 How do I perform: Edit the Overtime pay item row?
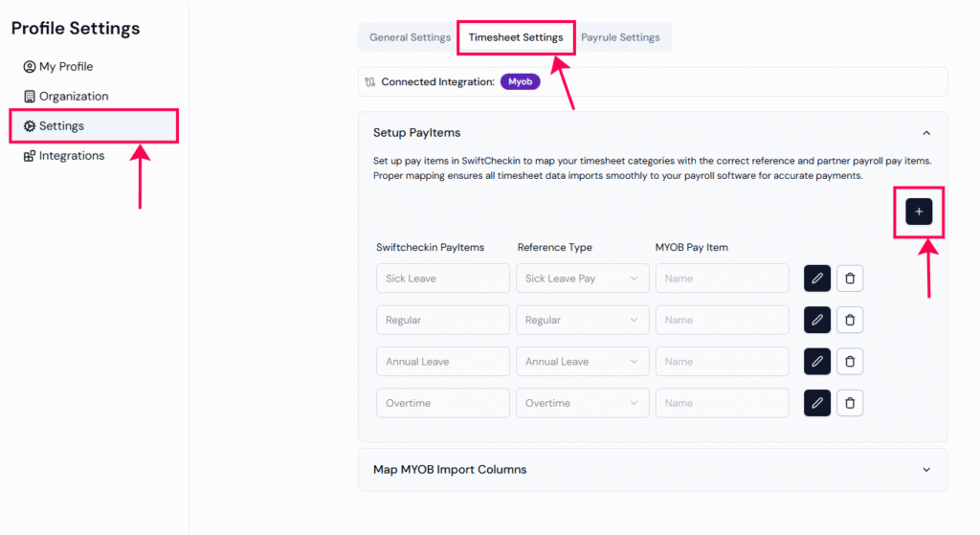point(817,403)
